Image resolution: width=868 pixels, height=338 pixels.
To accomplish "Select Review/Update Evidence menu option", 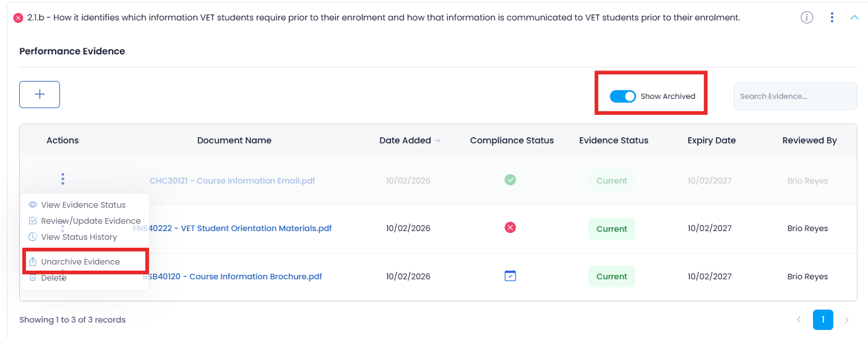I will [90, 221].
